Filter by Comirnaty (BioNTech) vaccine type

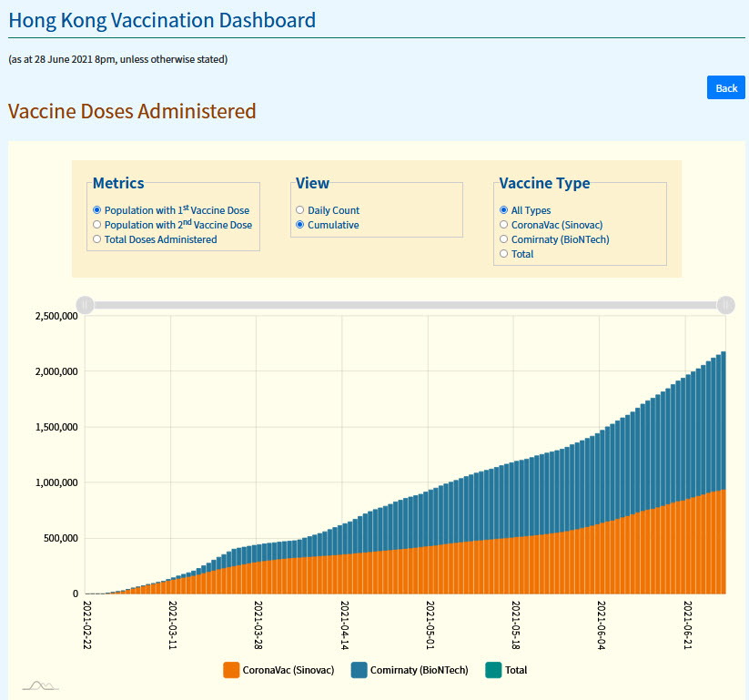click(x=504, y=239)
